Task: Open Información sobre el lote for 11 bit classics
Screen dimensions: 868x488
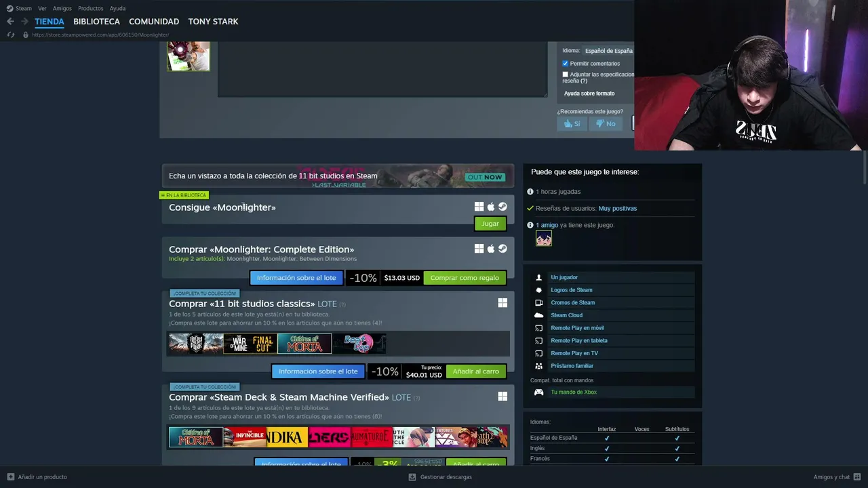Action: [318, 371]
